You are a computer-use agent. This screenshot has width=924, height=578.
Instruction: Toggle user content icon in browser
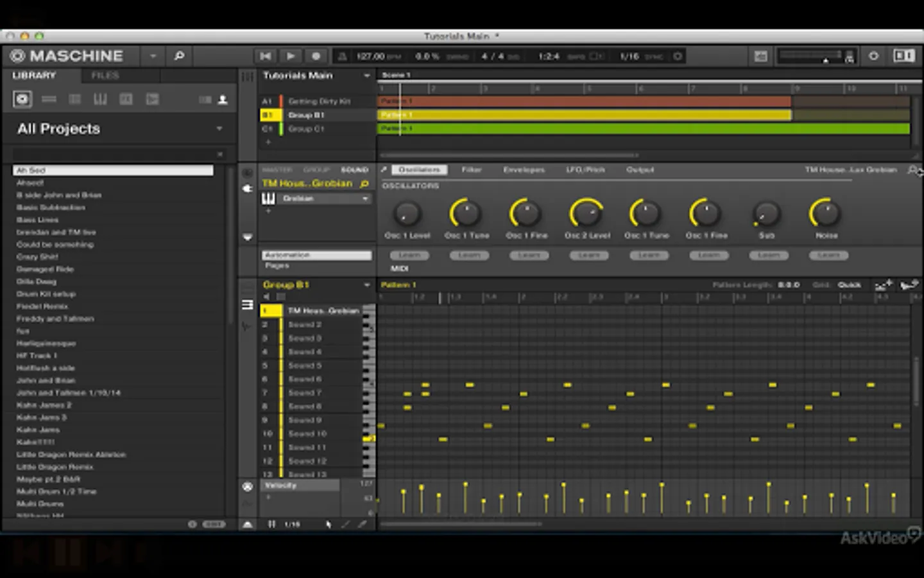tap(223, 100)
